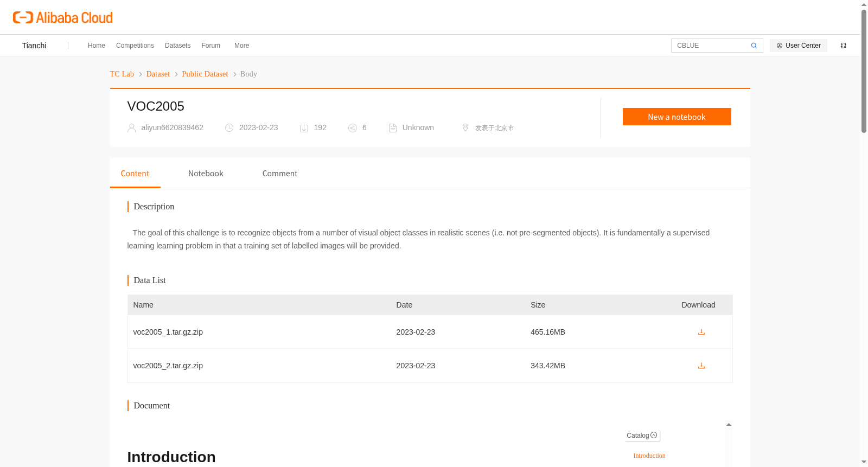The image size is (868, 467).
Task: Switch to the Comment tab
Action: 280,174
